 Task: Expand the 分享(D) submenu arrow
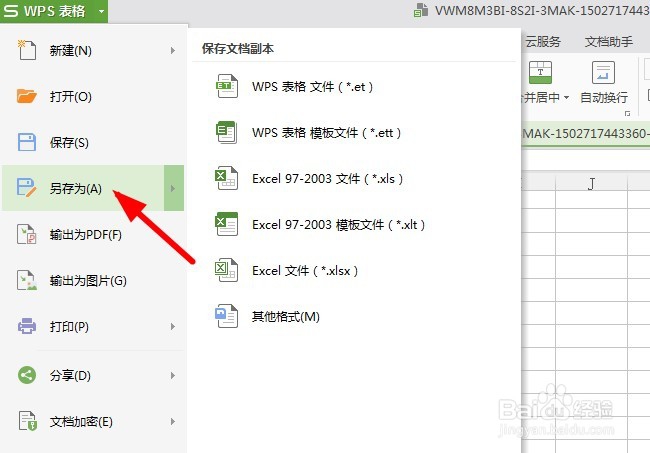click(173, 375)
